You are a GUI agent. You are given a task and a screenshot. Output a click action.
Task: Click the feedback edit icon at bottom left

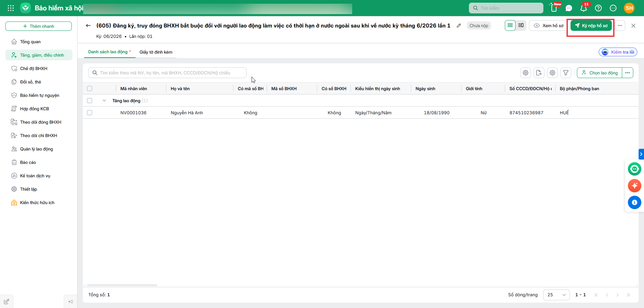6,301
